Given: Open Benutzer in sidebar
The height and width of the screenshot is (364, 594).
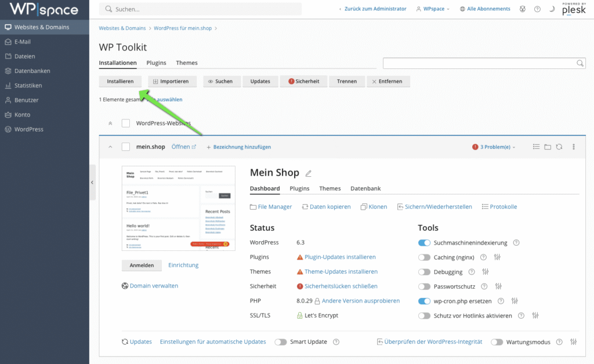Looking at the screenshot, I should point(44,100).
